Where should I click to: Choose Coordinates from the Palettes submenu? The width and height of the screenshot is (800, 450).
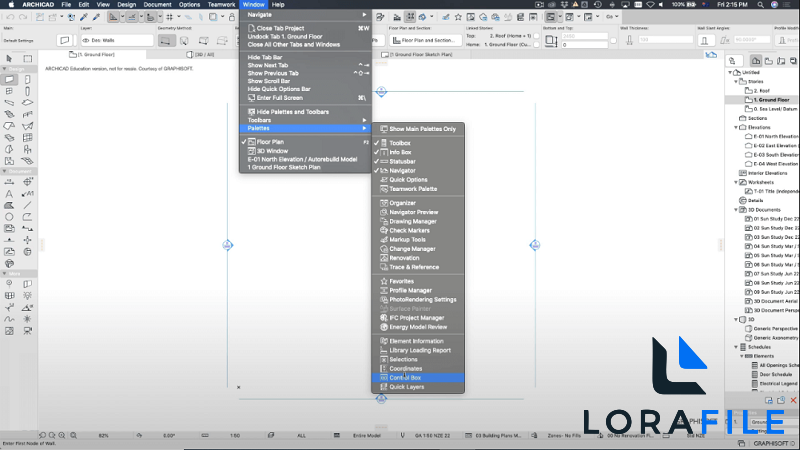pos(418,368)
